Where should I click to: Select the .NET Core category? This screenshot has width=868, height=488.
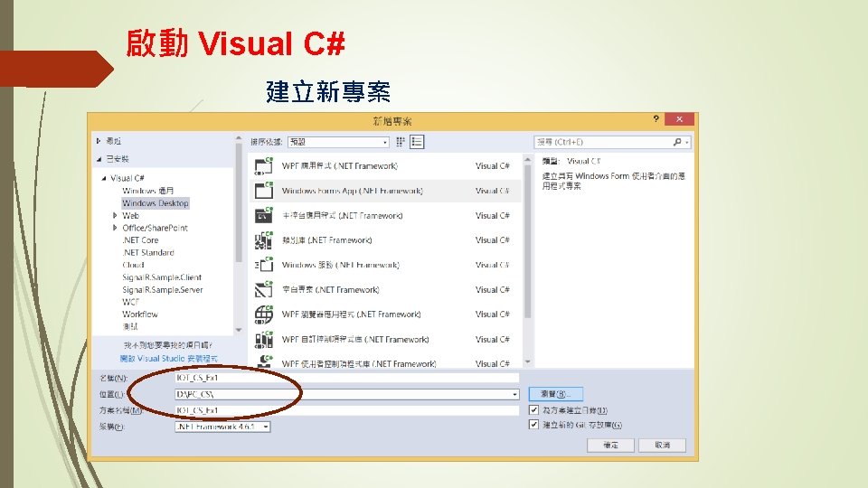pos(141,240)
